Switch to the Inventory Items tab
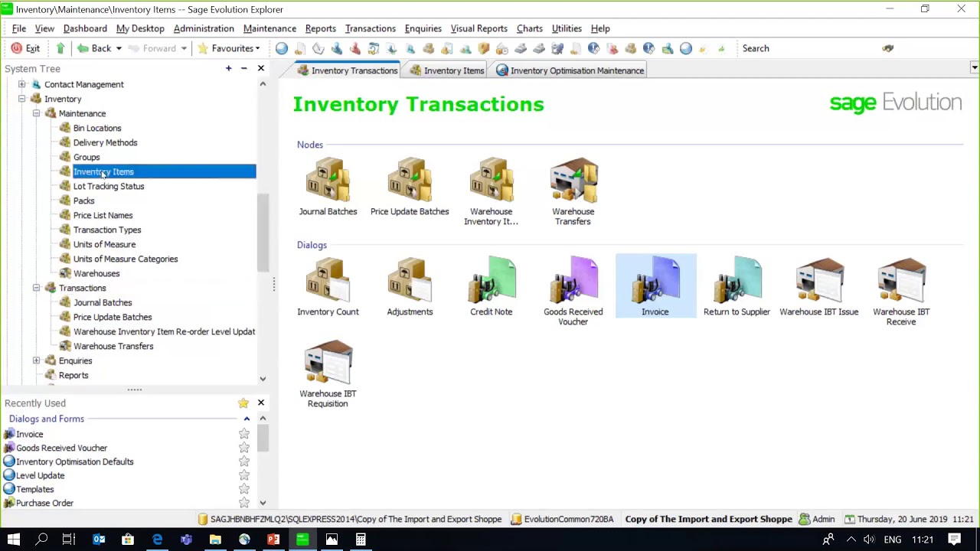 tap(448, 70)
